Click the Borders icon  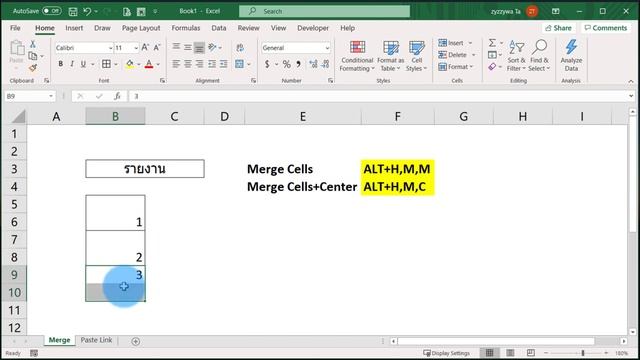pos(106,64)
